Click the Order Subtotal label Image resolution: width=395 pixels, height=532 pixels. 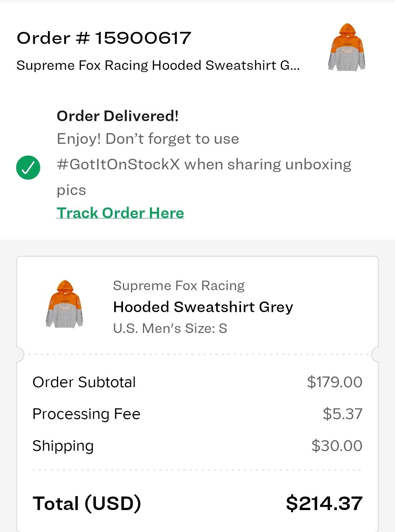[84, 382]
